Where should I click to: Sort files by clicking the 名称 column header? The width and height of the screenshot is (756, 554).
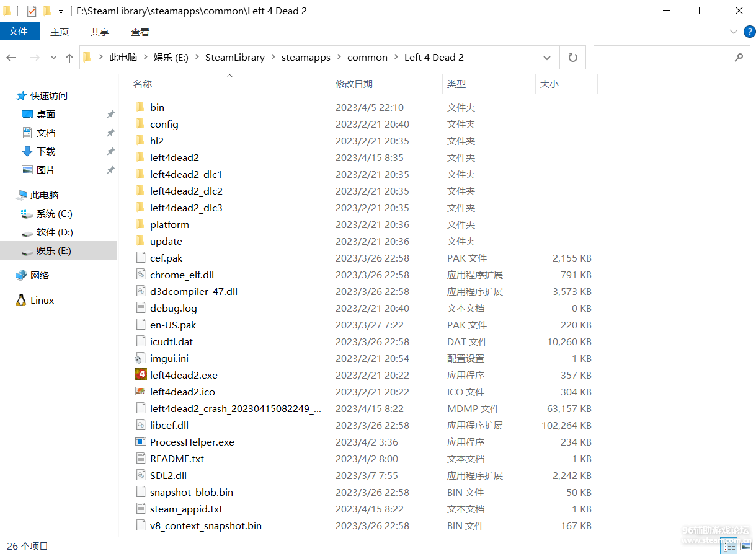coord(142,84)
